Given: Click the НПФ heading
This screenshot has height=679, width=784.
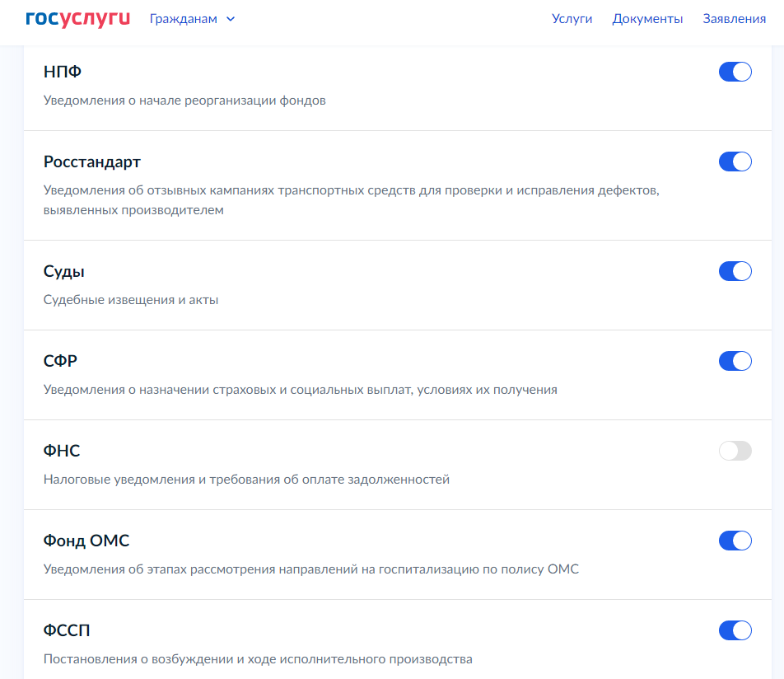Looking at the screenshot, I should tap(63, 72).
